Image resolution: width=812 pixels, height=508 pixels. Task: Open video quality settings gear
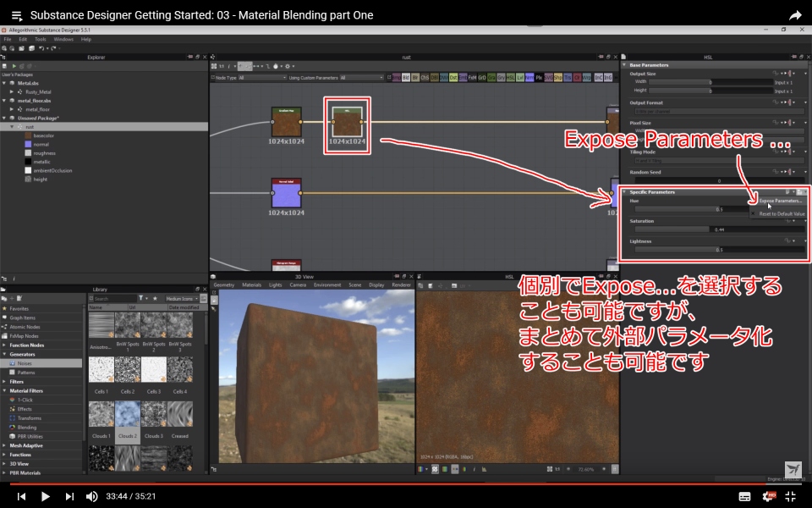coord(769,497)
